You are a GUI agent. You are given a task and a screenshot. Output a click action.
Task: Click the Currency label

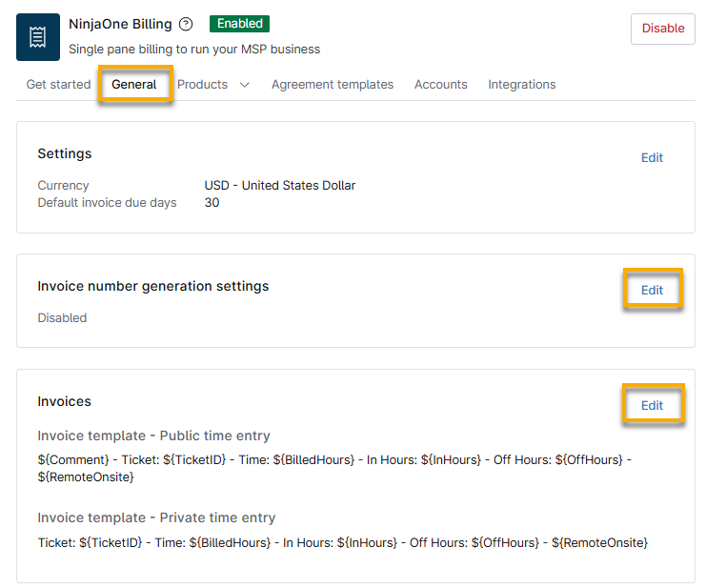(63, 185)
